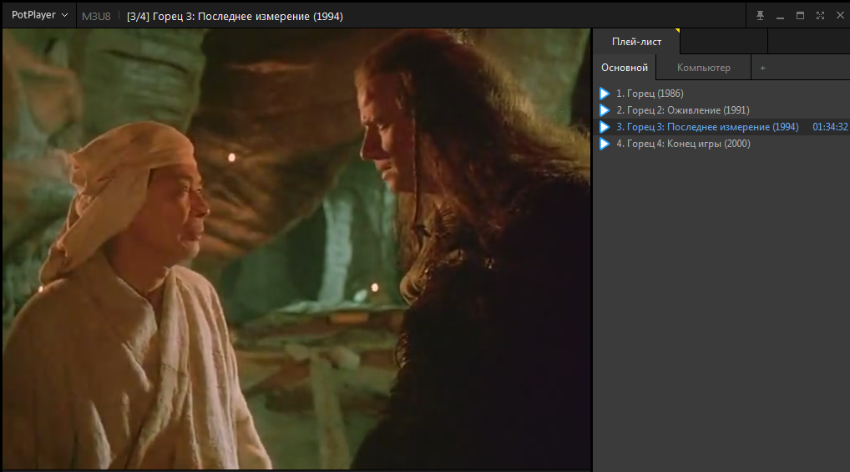This screenshot has height=472, width=850.
Task: Click the title text [3/4] Горец 3
Action: (x=235, y=16)
